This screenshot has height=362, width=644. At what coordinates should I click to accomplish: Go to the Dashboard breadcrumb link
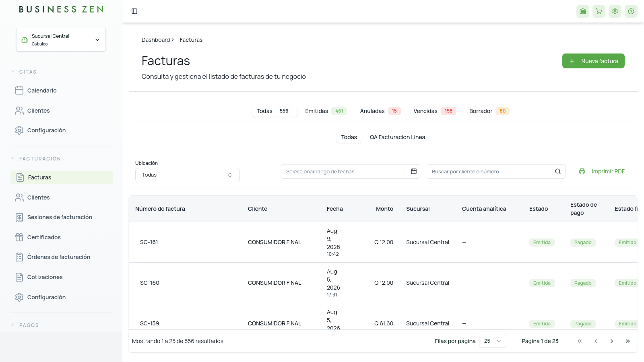pyautogui.click(x=156, y=40)
